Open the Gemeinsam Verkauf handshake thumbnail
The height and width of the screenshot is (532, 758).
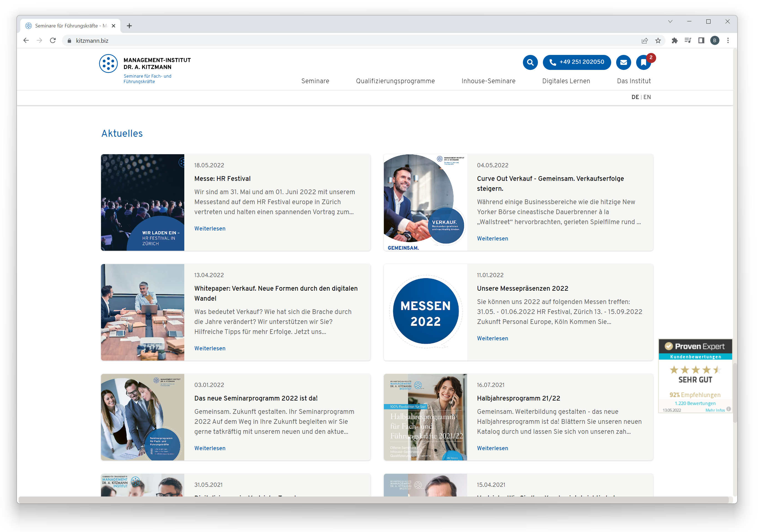click(x=425, y=202)
